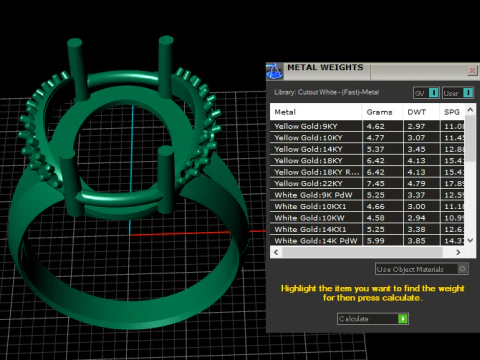
Task: Click the 4.79 DWT value
Action: (416, 183)
